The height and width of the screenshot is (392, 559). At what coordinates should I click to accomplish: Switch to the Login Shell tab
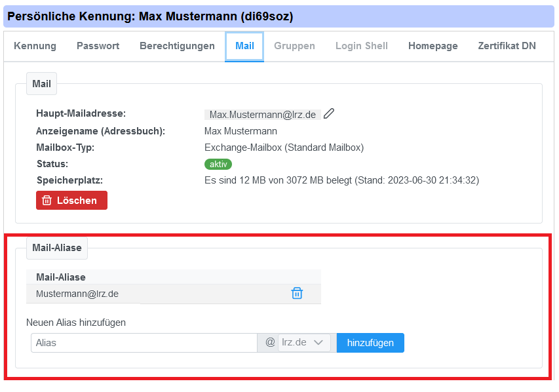(x=361, y=46)
